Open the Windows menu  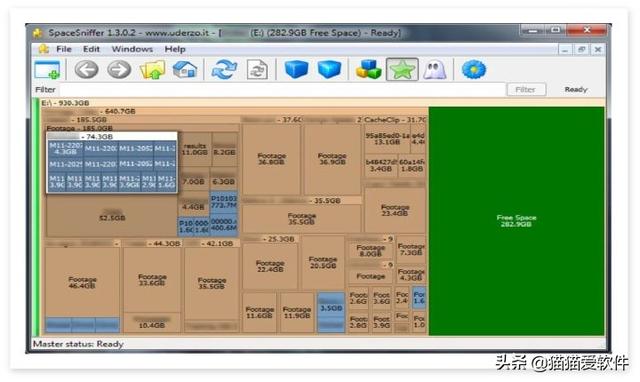132,49
